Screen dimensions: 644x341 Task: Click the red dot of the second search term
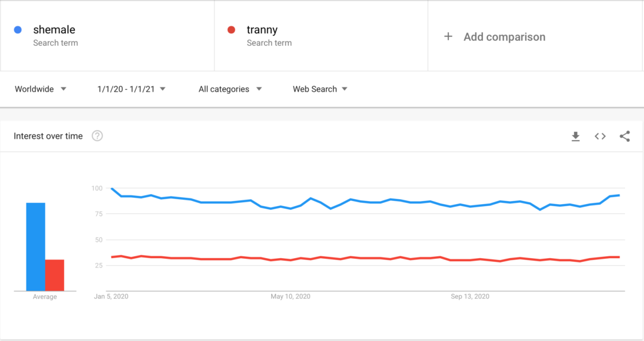pyautogui.click(x=231, y=30)
